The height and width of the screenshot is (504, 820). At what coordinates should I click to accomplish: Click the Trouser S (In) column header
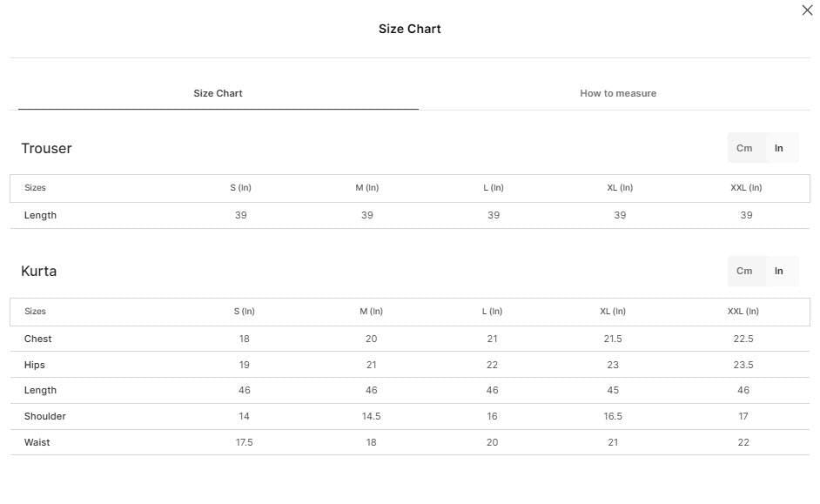[240, 188]
